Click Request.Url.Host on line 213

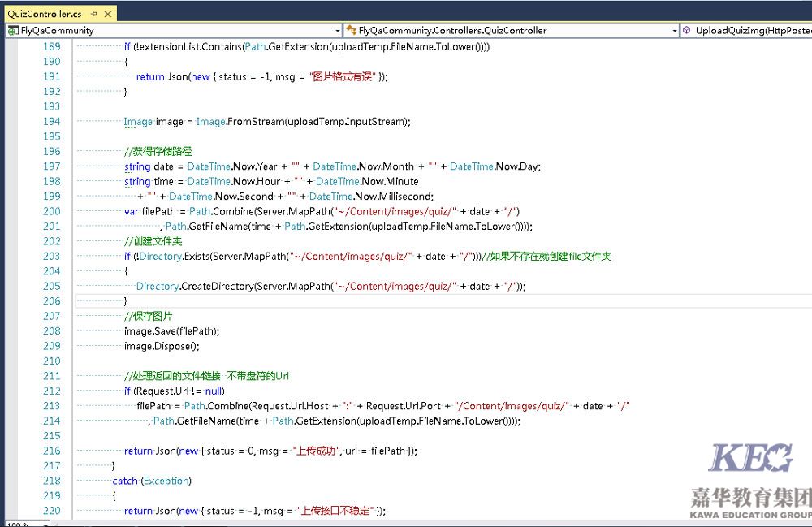point(291,406)
